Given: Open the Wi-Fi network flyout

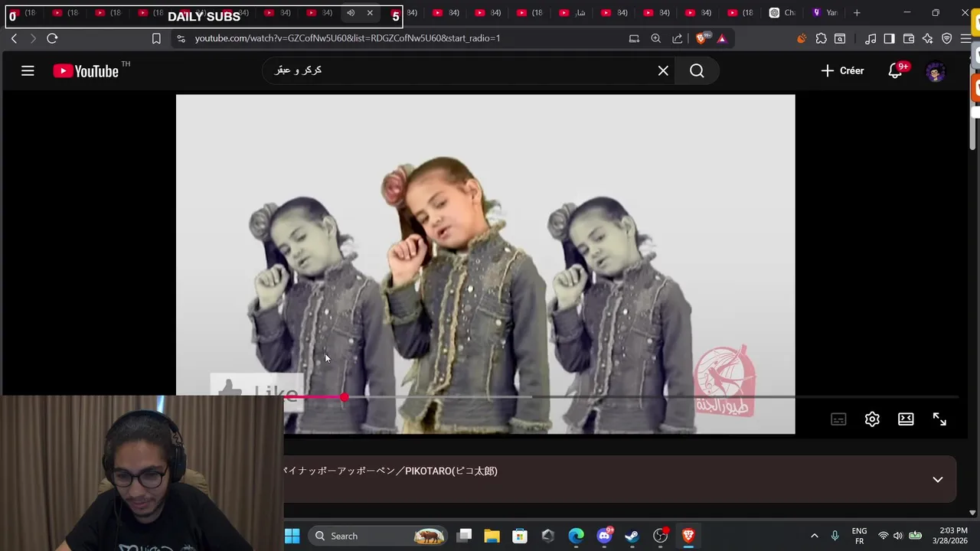Looking at the screenshot, I should (883, 536).
